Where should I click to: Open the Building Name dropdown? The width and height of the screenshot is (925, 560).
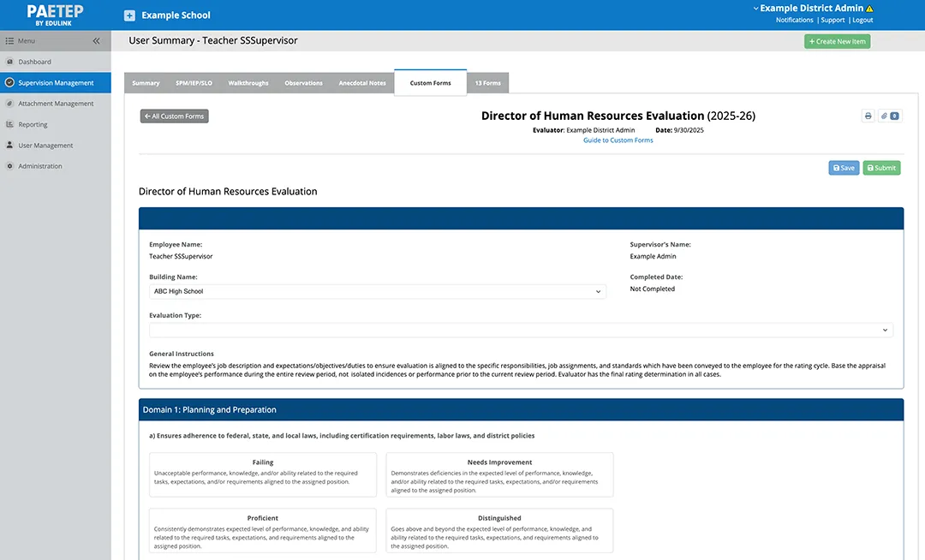[x=377, y=291]
